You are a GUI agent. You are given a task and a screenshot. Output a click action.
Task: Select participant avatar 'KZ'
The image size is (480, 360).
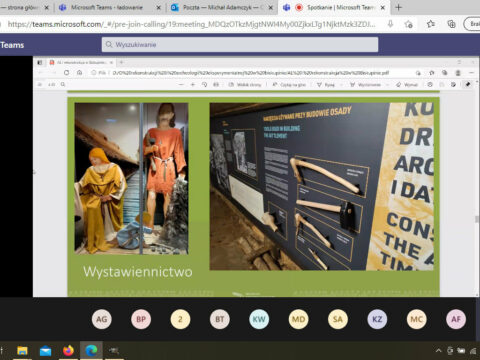click(x=377, y=319)
